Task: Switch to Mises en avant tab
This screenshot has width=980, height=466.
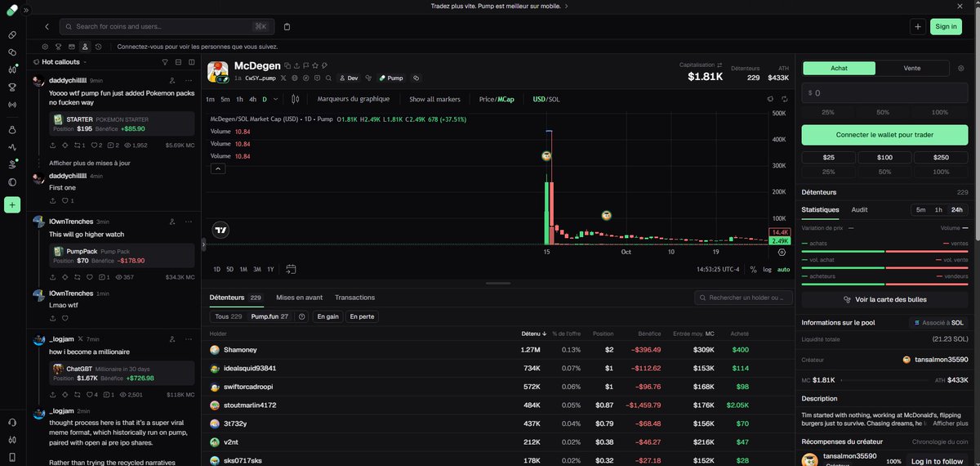Action: [299, 298]
